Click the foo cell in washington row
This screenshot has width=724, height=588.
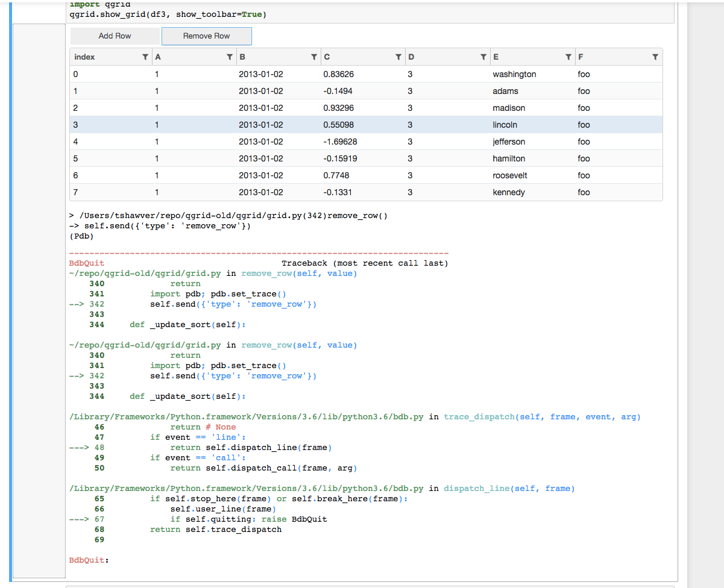584,74
